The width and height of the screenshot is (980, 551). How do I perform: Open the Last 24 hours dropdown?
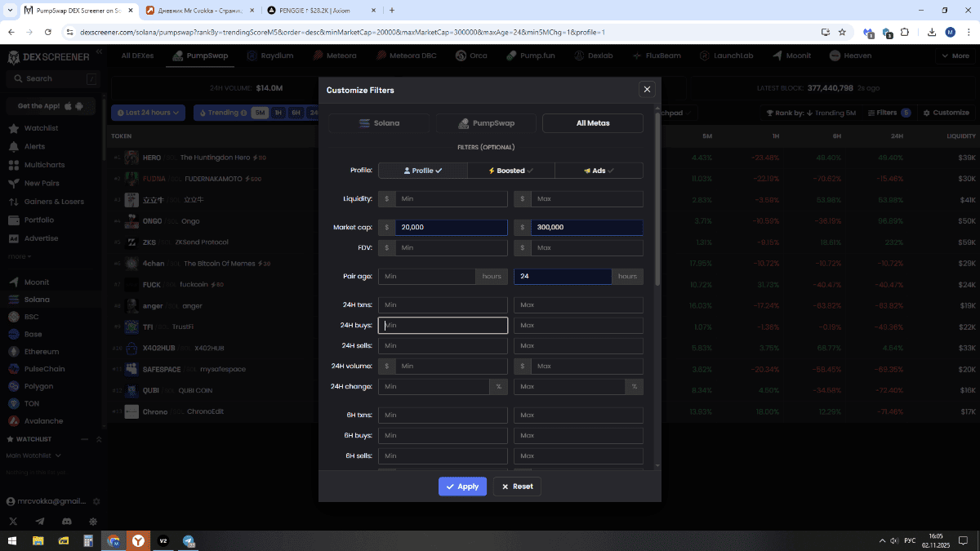tap(149, 113)
